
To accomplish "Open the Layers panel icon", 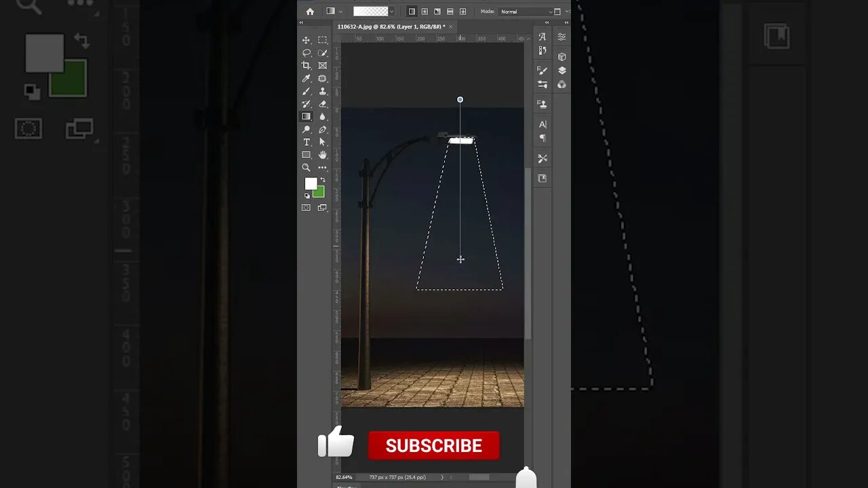I will (x=561, y=70).
